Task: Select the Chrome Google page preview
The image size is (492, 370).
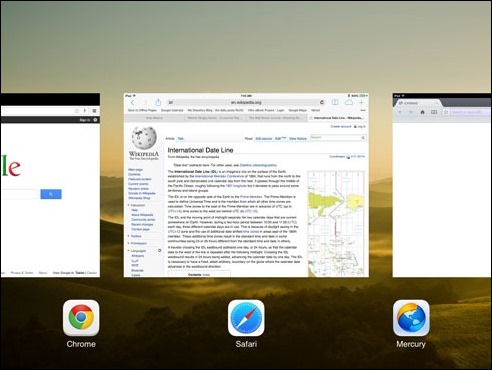Action: [x=50, y=185]
